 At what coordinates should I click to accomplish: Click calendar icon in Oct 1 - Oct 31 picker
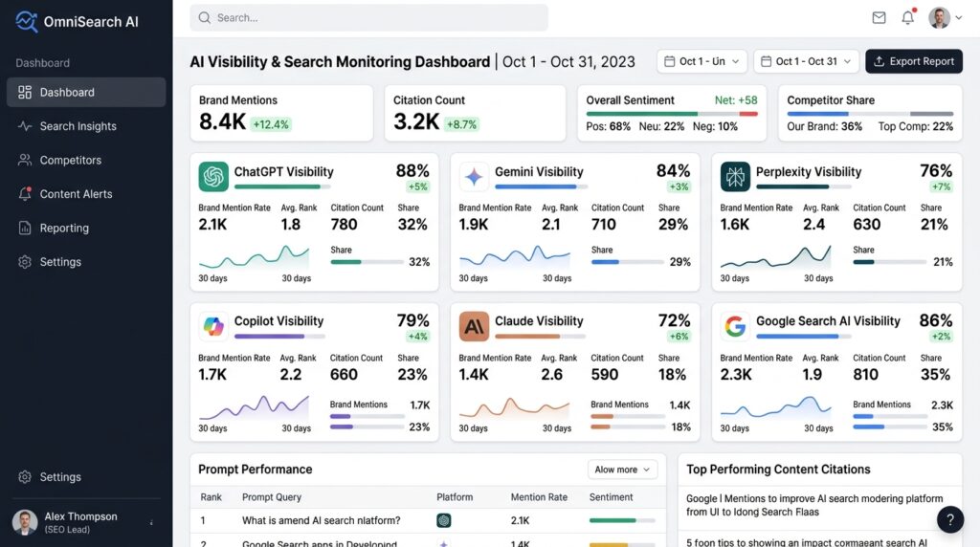767,61
